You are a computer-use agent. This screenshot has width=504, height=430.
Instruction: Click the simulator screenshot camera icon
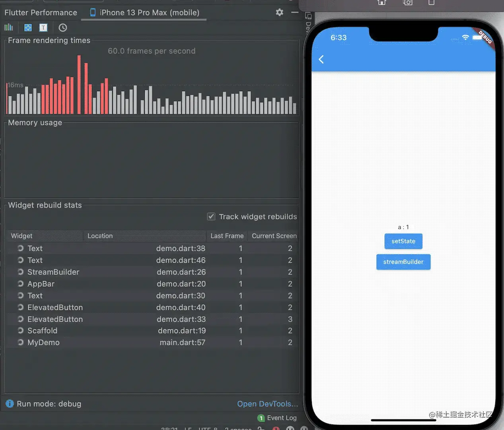408,2
